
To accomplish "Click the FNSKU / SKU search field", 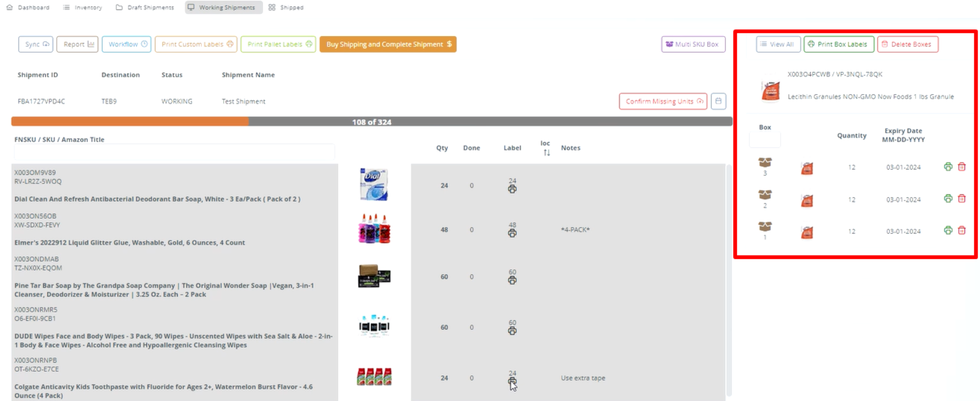I will tap(174, 152).
